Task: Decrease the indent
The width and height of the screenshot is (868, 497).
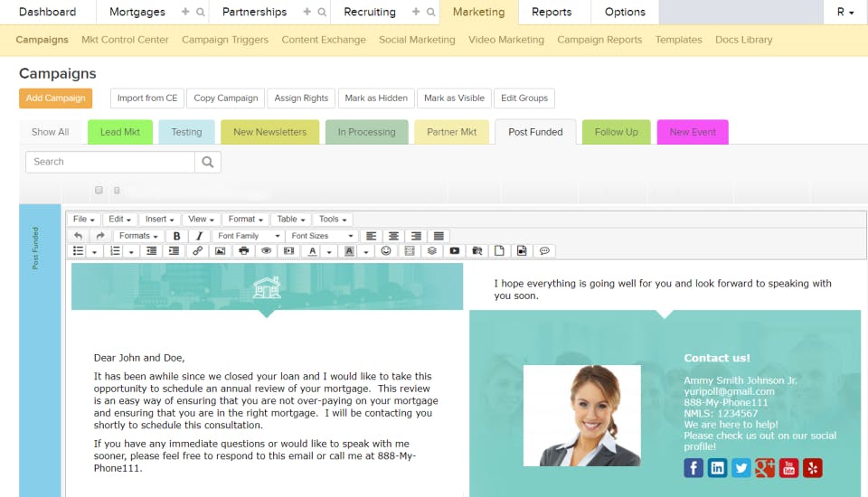Action: tap(151, 250)
